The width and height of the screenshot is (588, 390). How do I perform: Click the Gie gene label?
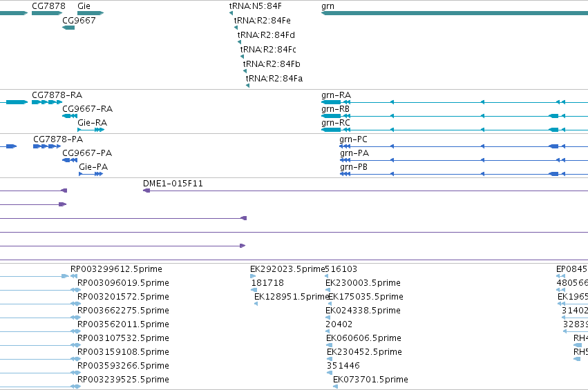click(x=84, y=6)
